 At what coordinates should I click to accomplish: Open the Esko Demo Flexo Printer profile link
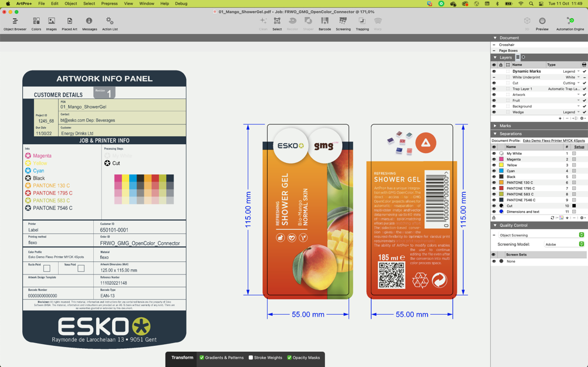click(x=554, y=141)
